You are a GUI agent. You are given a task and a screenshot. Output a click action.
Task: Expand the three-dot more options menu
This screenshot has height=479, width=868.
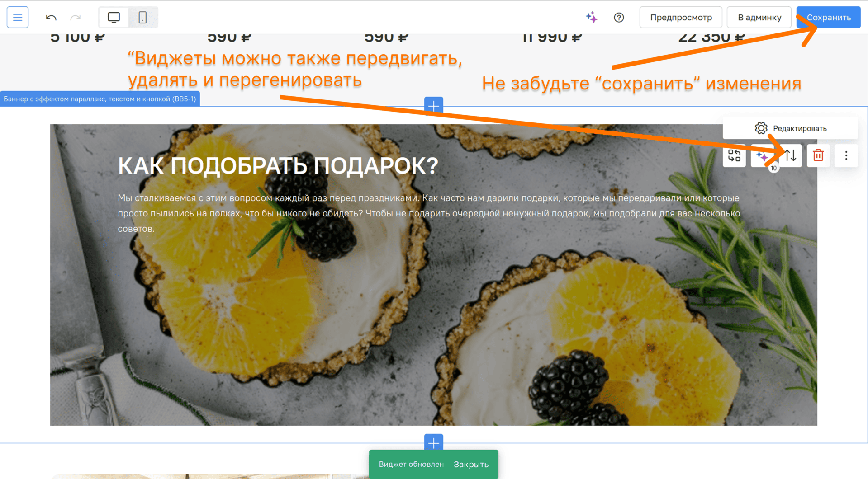click(846, 155)
